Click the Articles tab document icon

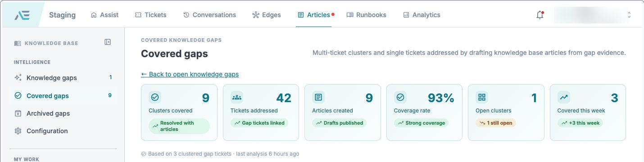pos(301,15)
